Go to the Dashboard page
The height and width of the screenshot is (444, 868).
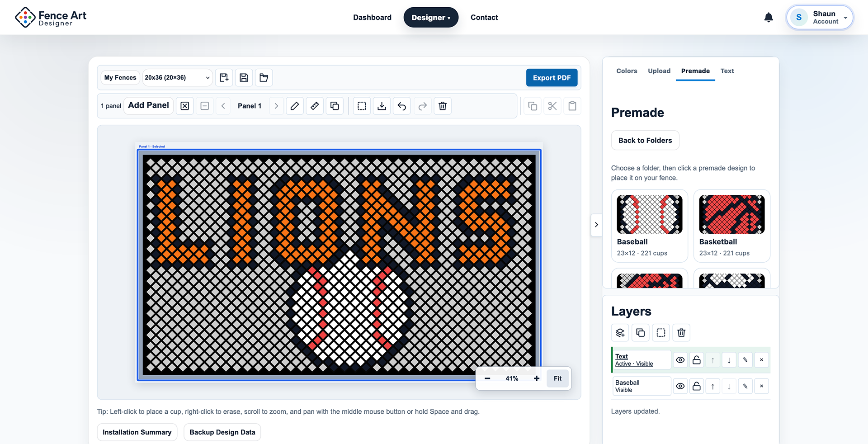click(x=372, y=17)
